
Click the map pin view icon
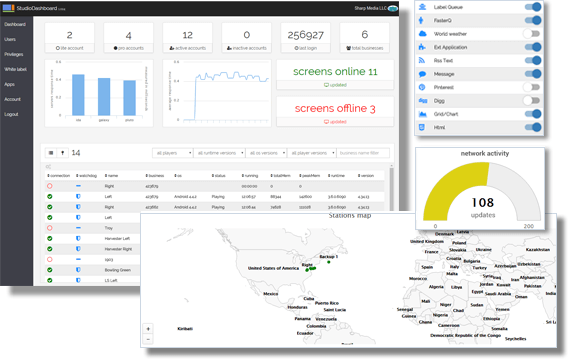62,153
